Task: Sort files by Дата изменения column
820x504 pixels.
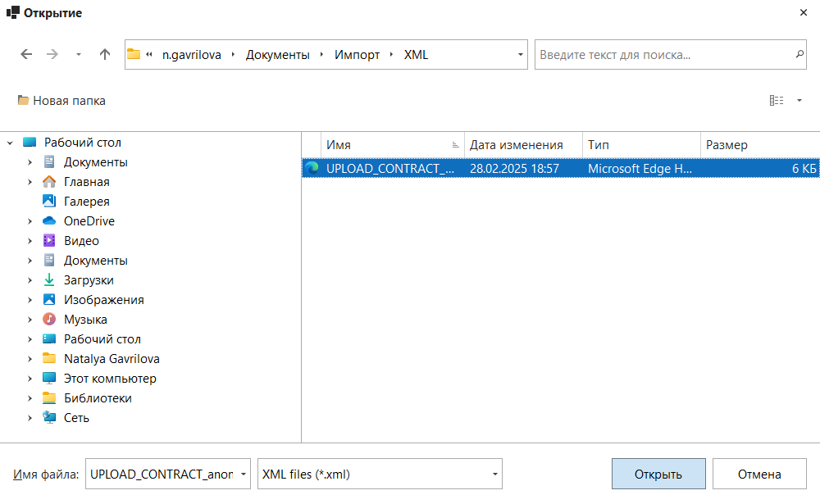Action: click(517, 145)
